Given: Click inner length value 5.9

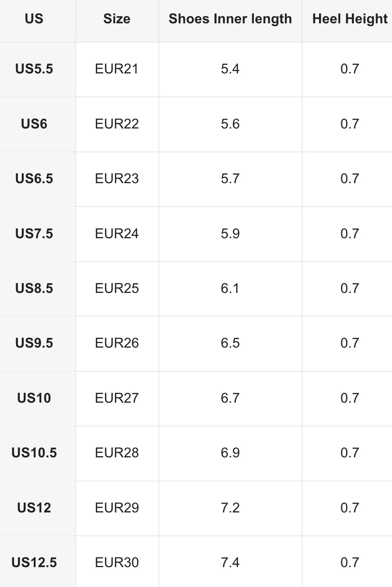Looking at the screenshot, I should pos(230,234).
